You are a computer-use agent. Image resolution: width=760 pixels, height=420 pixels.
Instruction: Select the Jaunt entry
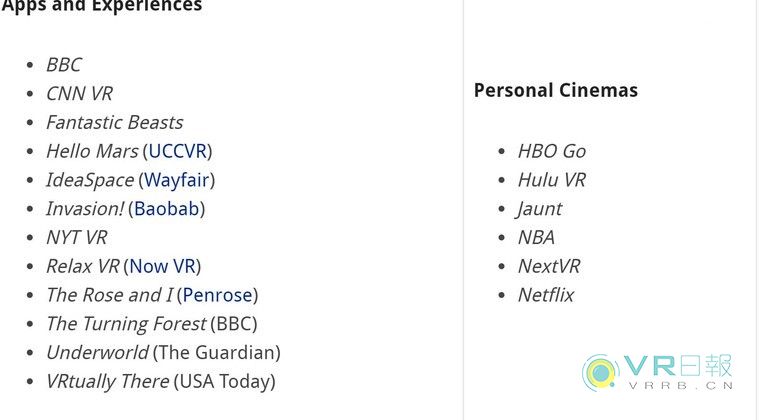click(539, 209)
